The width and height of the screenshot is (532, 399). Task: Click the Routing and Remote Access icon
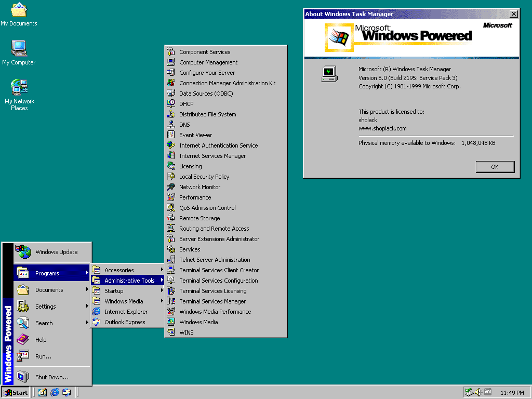[171, 229]
